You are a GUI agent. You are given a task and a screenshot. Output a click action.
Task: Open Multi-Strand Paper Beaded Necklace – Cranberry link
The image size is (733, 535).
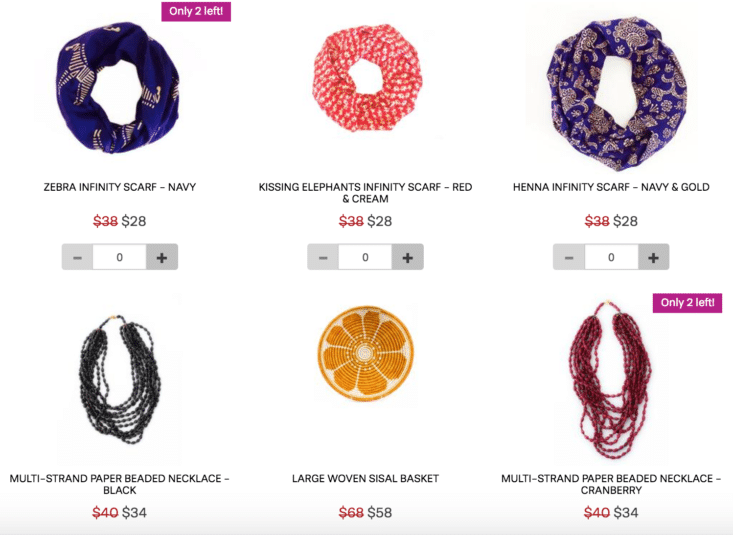point(611,484)
